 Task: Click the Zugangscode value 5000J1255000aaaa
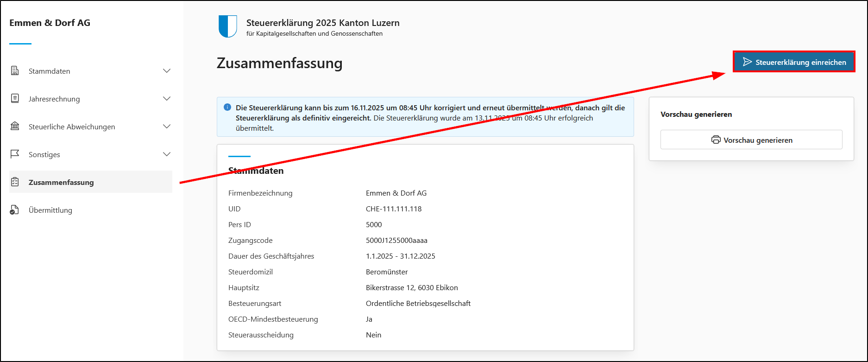point(396,240)
